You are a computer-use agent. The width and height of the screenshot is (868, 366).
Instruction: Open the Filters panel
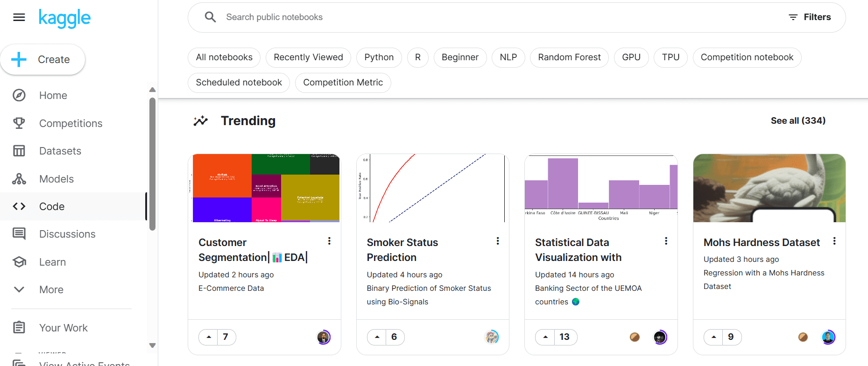(810, 17)
